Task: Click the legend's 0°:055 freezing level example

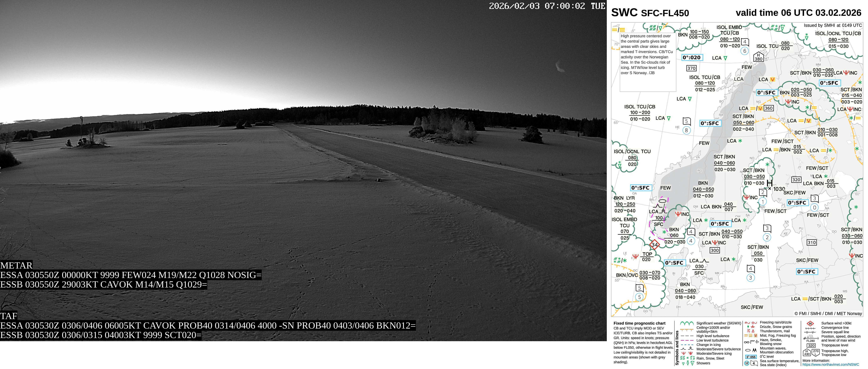Action: (x=751, y=357)
